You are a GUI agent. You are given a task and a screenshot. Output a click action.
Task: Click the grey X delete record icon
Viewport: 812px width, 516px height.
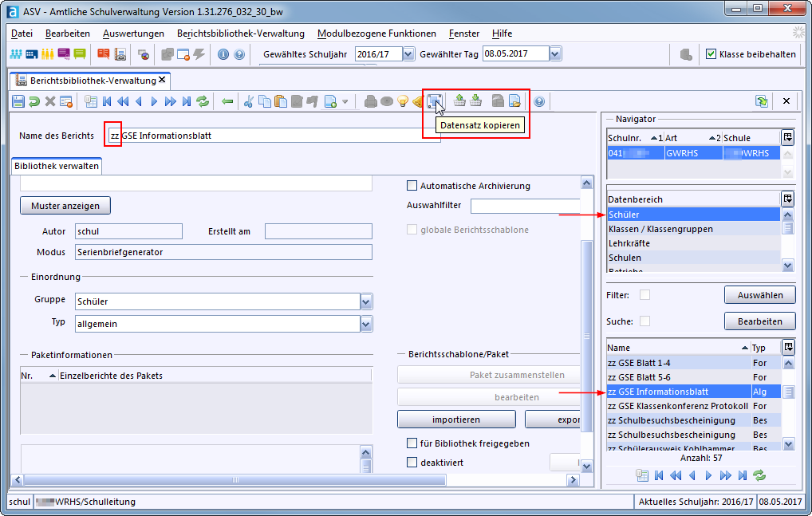pos(50,101)
